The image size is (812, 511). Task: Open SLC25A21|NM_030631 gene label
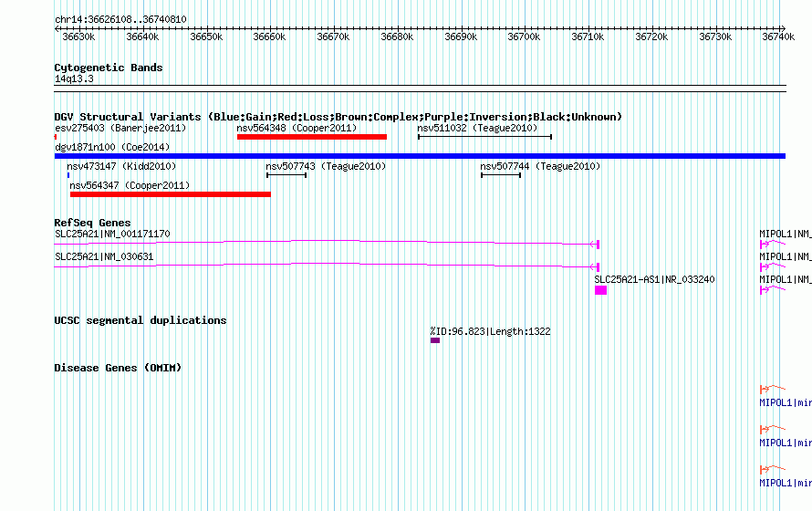pyautogui.click(x=104, y=256)
